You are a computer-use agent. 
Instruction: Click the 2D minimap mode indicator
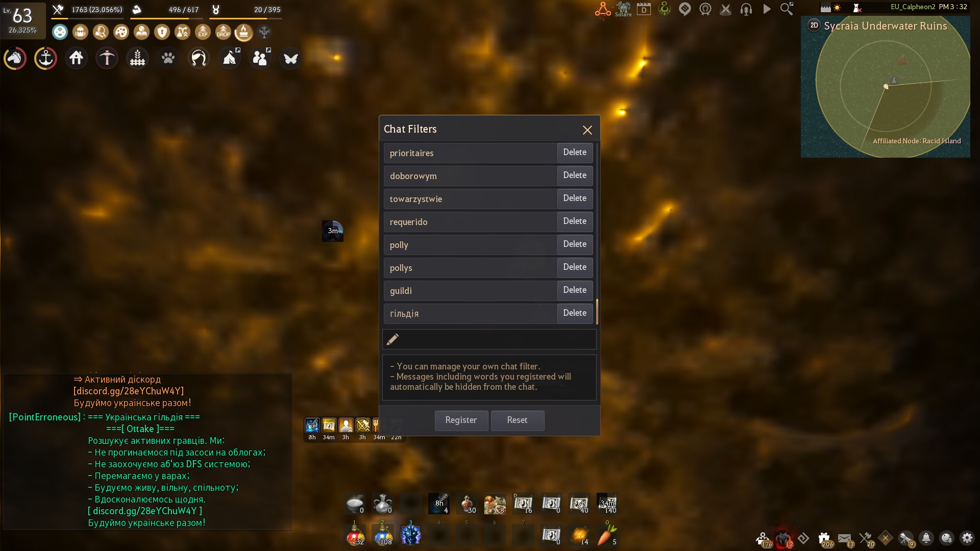click(814, 24)
